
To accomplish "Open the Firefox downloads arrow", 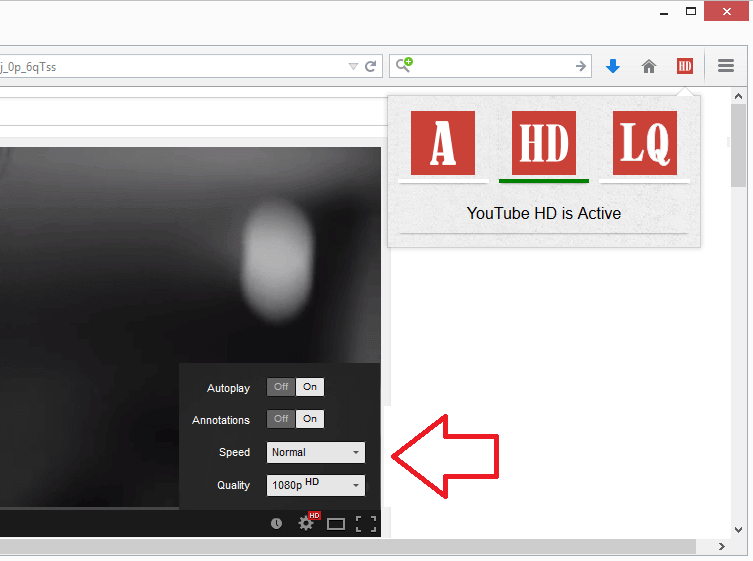I will (x=613, y=66).
